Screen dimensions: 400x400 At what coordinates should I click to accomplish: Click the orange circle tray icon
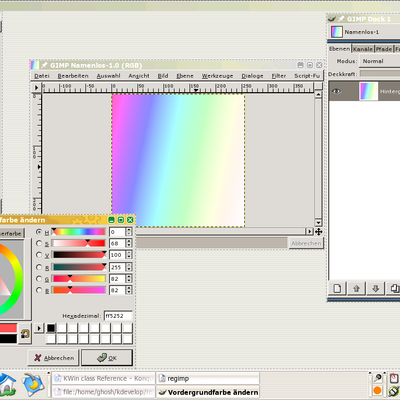(378, 390)
